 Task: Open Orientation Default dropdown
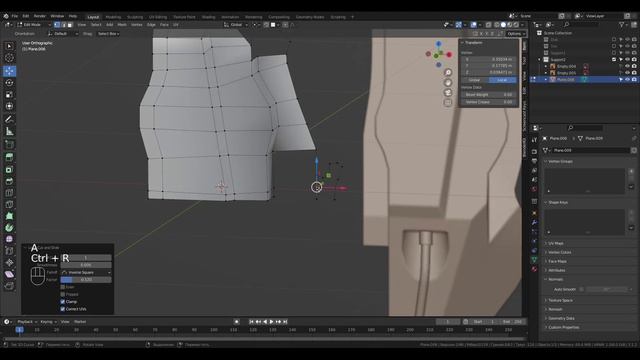pos(63,34)
